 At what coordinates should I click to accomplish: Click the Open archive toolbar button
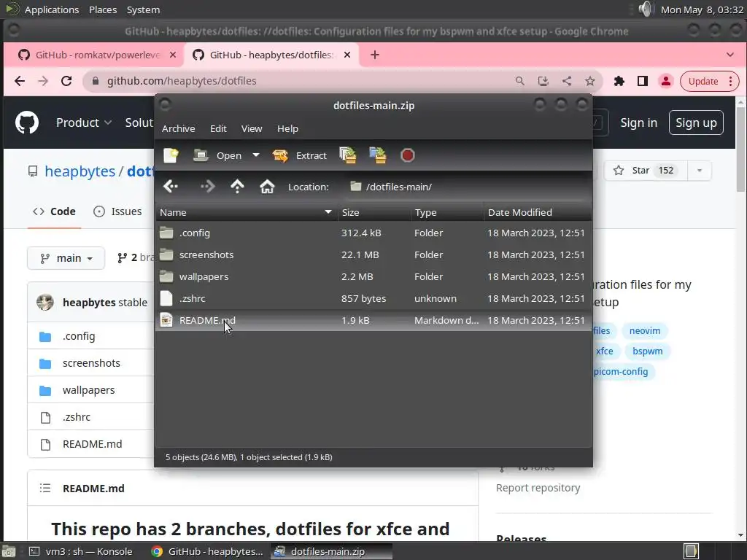click(x=217, y=155)
